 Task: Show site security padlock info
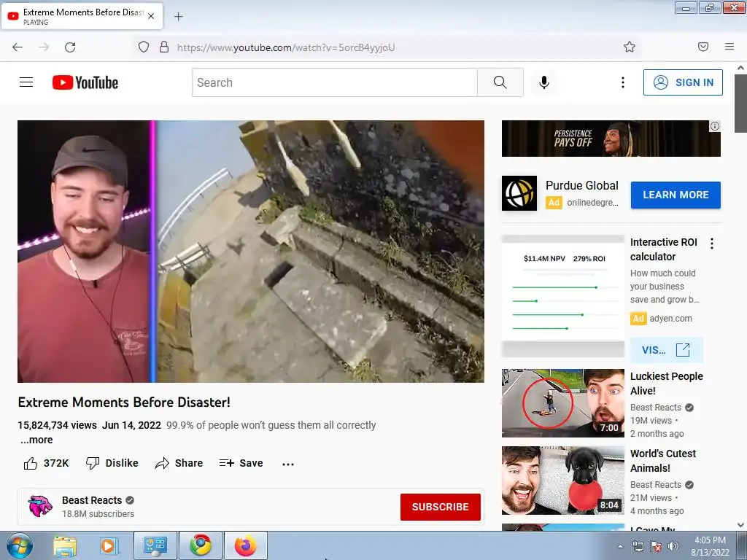pos(164,47)
